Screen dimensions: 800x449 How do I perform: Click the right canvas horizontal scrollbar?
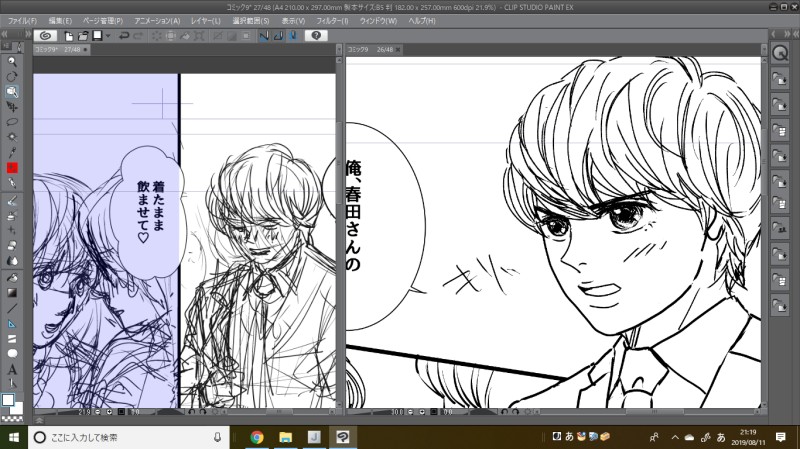pos(647,412)
